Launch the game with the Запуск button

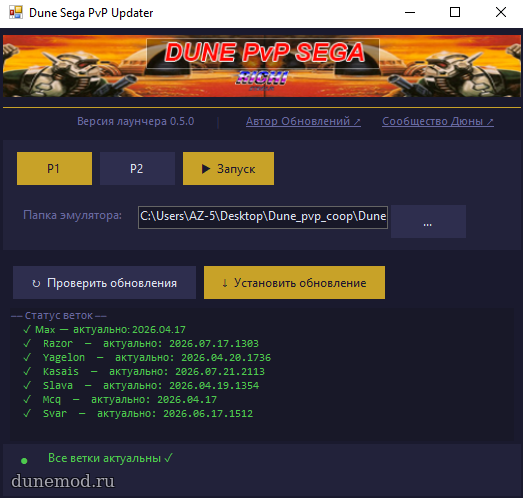click(x=228, y=168)
